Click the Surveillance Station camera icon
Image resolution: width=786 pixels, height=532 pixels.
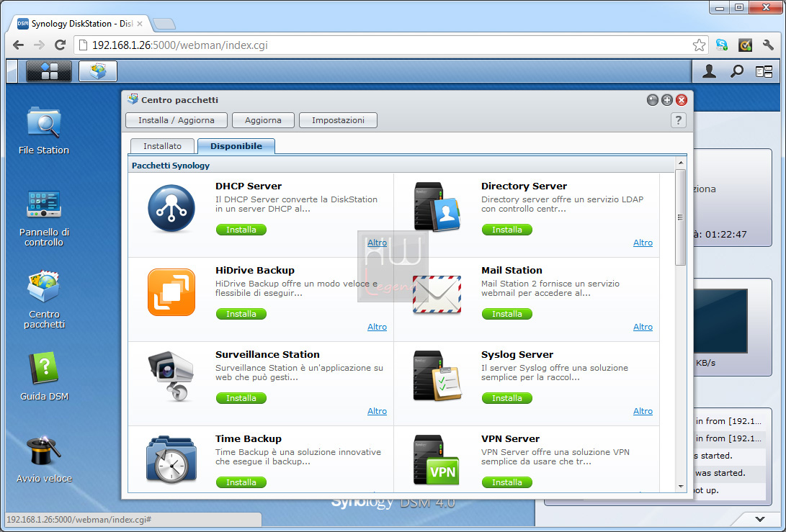(x=171, y=377)
